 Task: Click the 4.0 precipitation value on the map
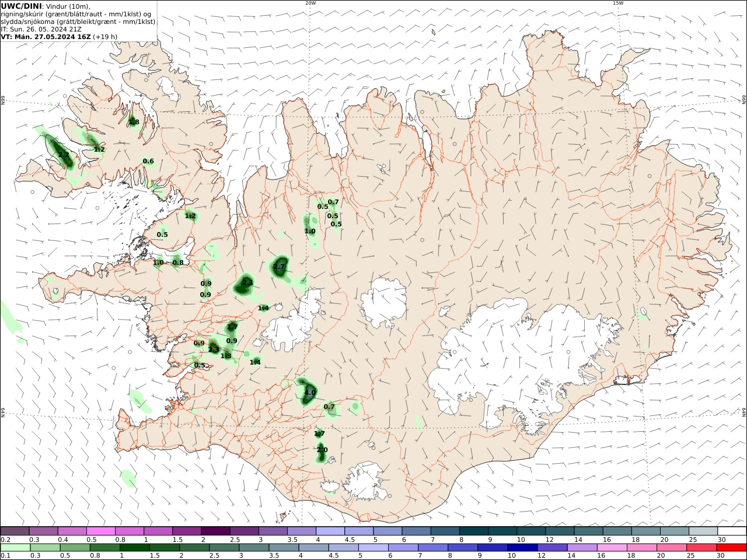pos(309,393)
